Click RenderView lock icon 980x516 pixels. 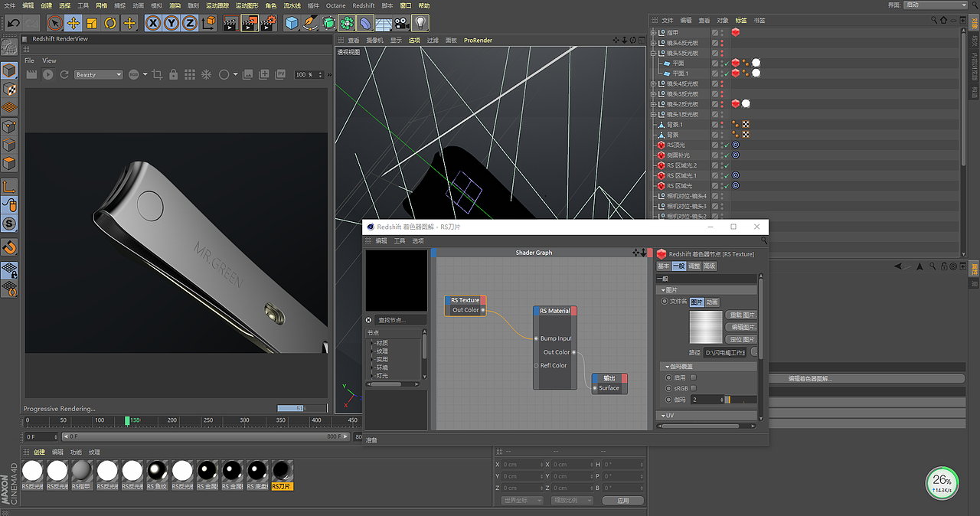[174, 74]
